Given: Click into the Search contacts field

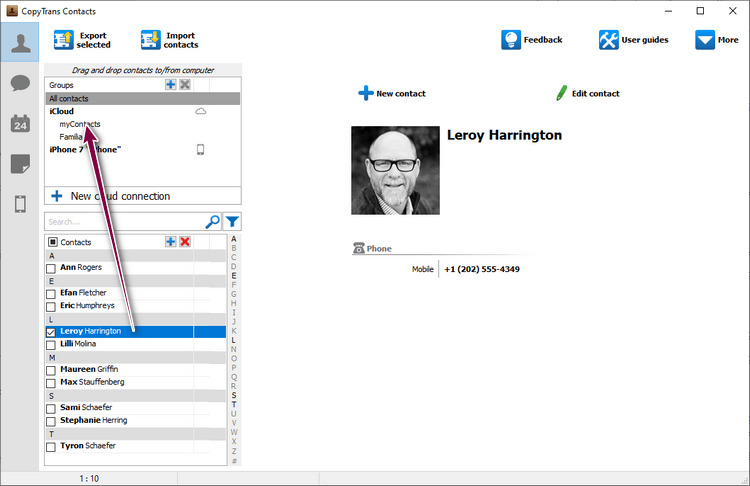Looking at the screenshot, I should coord(124,221).
